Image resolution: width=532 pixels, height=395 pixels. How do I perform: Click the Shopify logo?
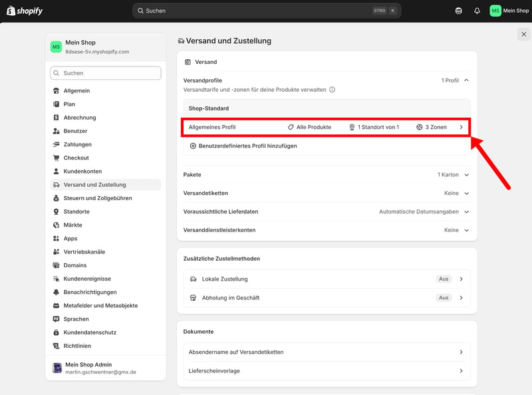(24, 11)
